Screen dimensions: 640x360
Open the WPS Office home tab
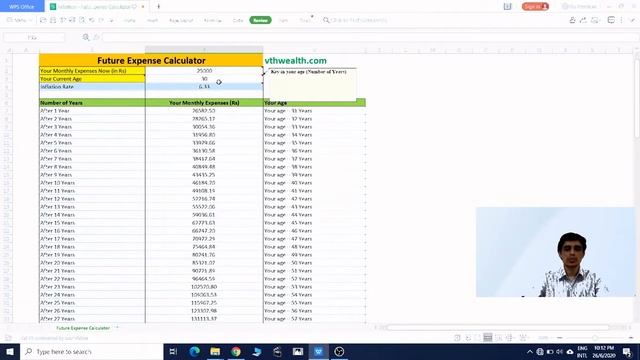22,6
